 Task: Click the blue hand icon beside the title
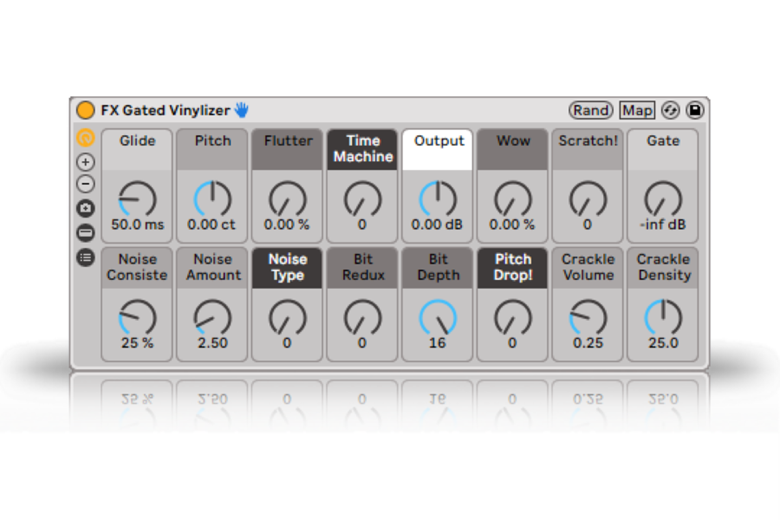click(242, 110)
